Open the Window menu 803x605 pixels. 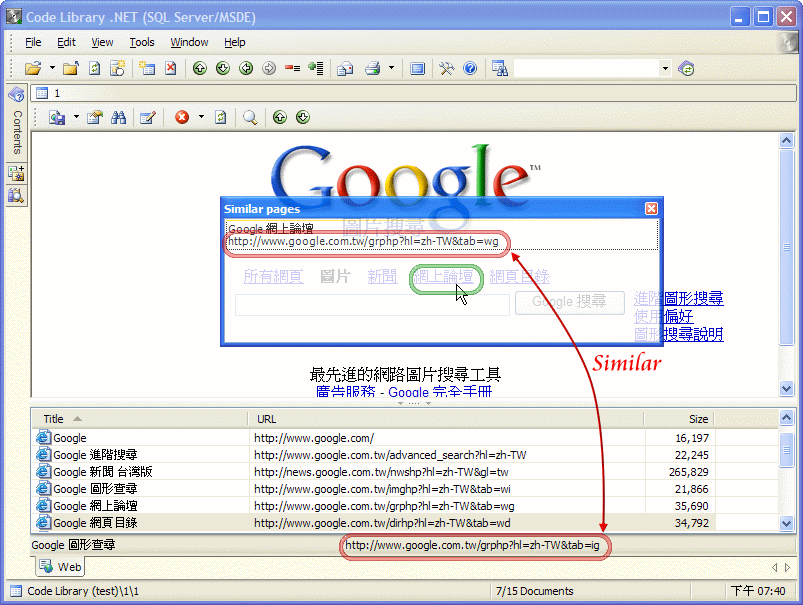[x=189, y=42]
